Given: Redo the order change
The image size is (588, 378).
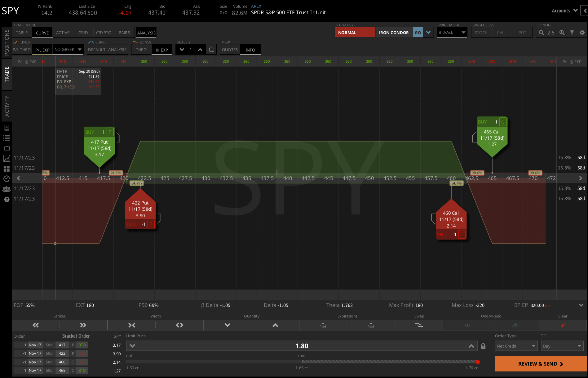Looking at the screenshot, I should click(x=515, y=325).
